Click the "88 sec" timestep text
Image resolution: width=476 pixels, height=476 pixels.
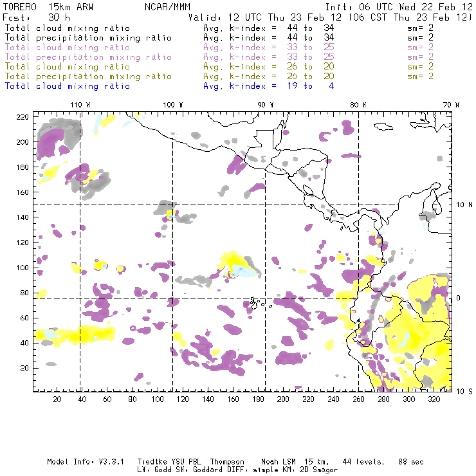click(x=411, y=462)
